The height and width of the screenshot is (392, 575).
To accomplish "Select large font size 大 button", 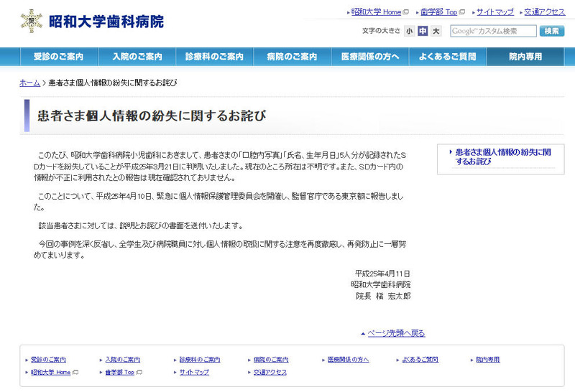I will pos(436,31).
